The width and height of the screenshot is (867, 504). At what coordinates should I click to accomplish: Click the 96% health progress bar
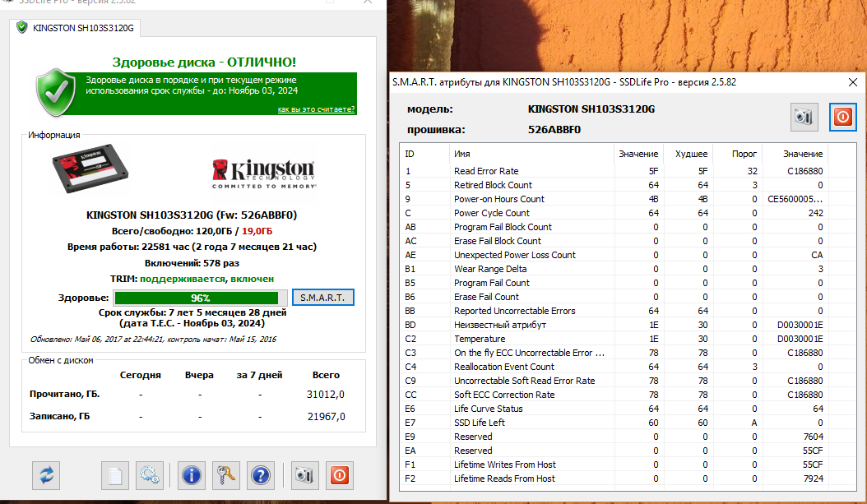(x=201, y=298)
